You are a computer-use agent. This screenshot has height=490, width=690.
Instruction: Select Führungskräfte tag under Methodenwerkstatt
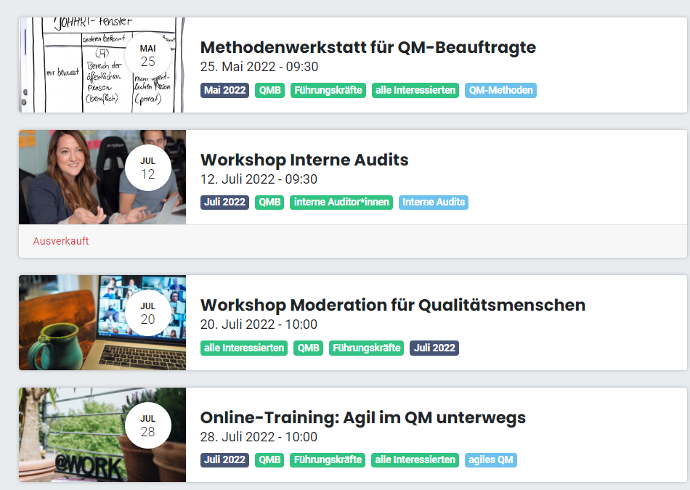[328, 90]
